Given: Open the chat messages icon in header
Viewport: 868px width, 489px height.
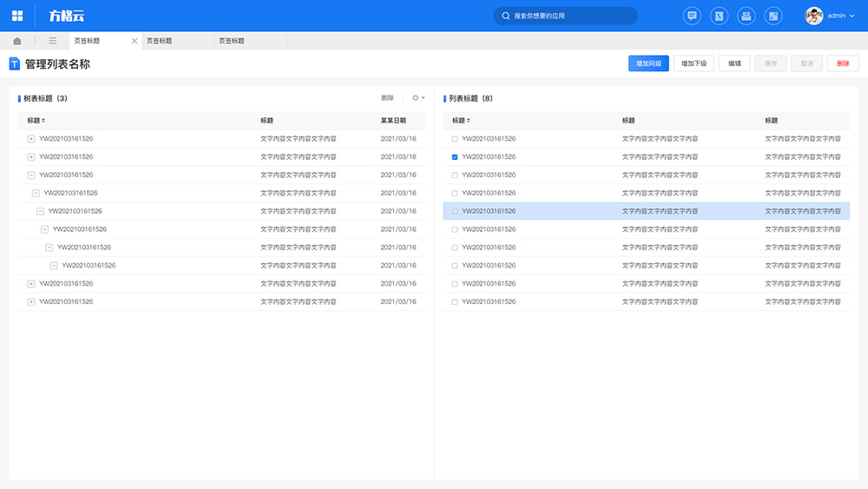Looking at the screenshot, I should [x=692, y=16].
